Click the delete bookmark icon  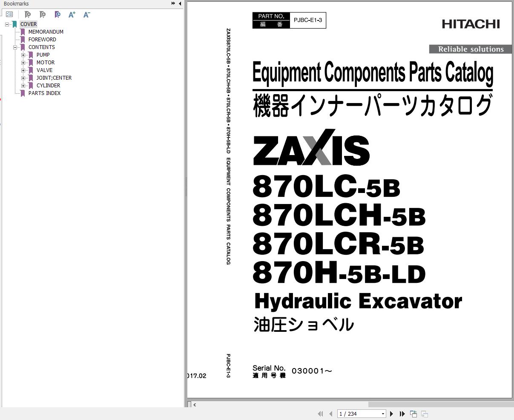(x=28, y=14)
